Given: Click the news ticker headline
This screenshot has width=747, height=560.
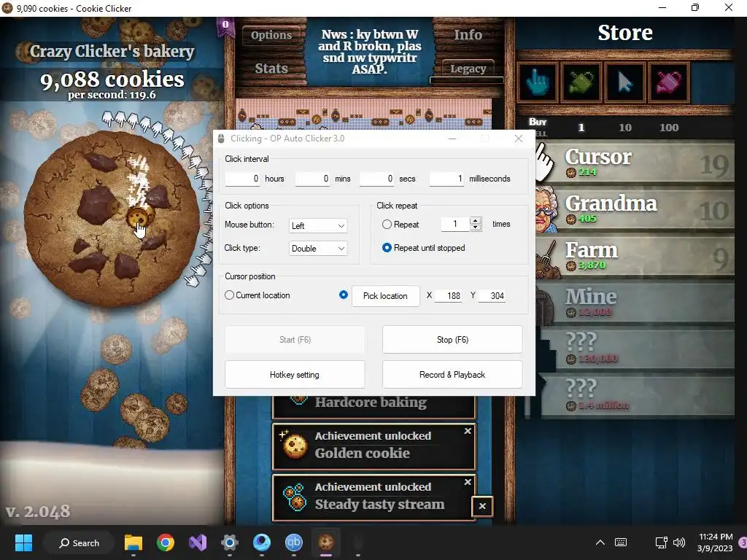Looking at the screenshot, I should [369, 52].
